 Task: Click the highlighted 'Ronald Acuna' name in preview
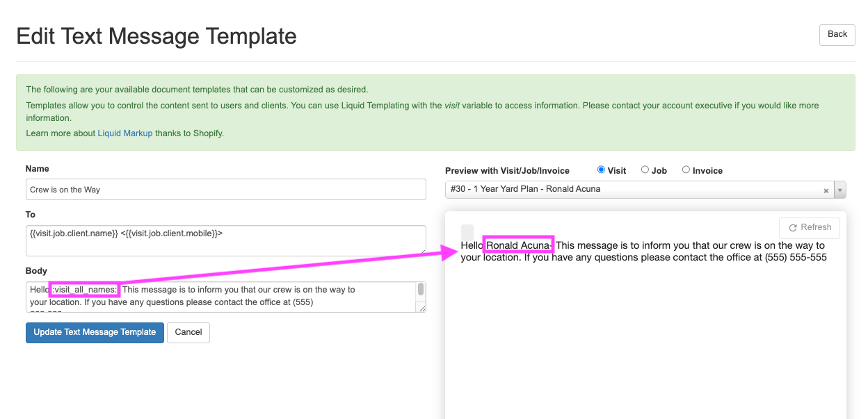point(518,245)
